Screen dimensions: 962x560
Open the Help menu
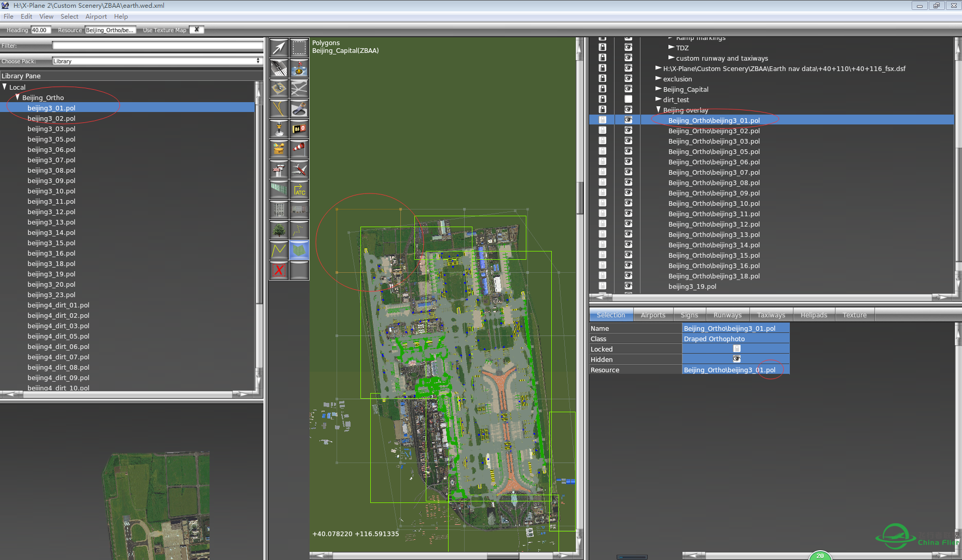click(x=121, y=17)
